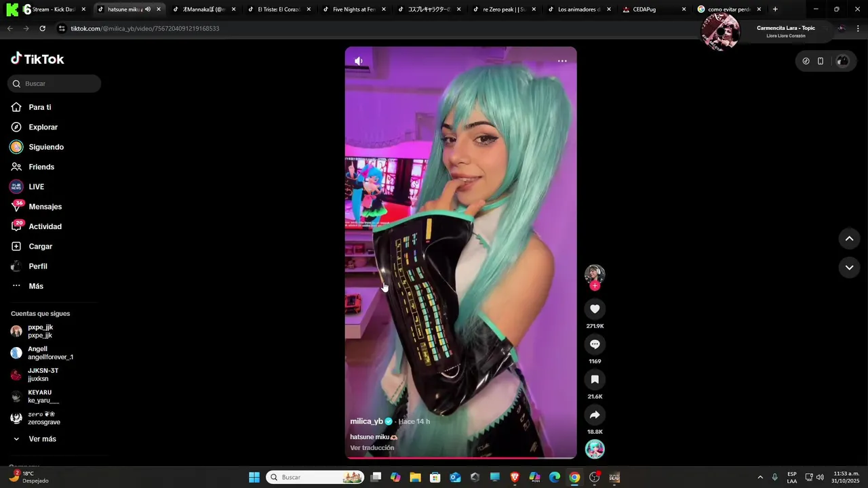Open site info icon in address bar
This screenshot has width=868, height=488.
click(62, 28)
